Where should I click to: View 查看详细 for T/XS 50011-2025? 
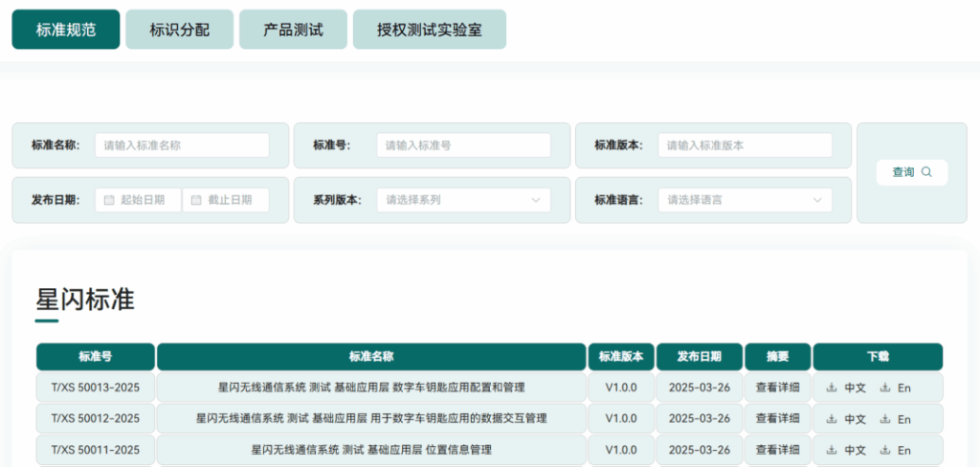(777, 450)
